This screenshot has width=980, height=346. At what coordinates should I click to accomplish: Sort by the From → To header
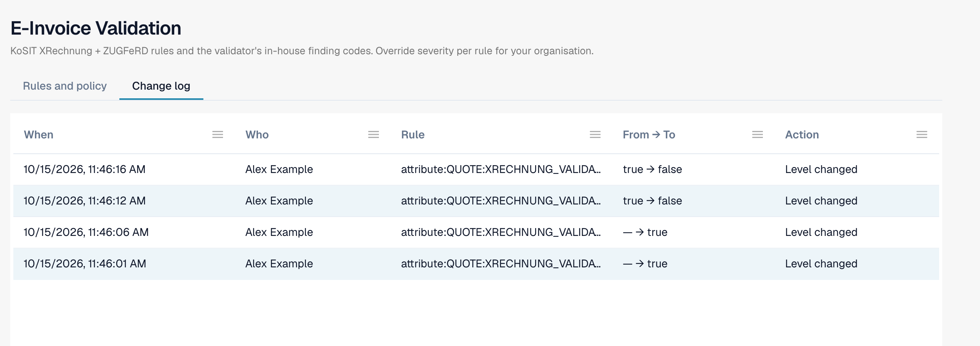pos(649,135)
